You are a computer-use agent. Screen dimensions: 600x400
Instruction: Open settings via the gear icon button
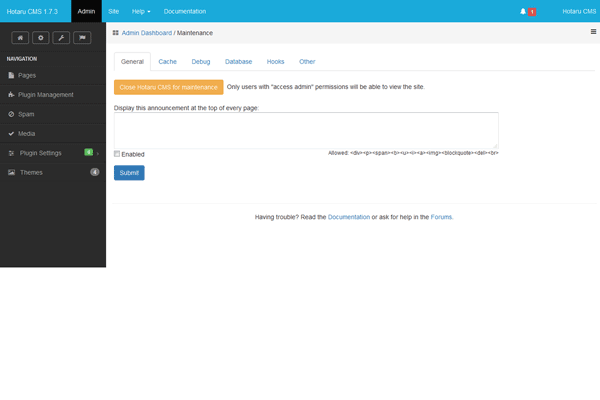[x=41, y=37]
